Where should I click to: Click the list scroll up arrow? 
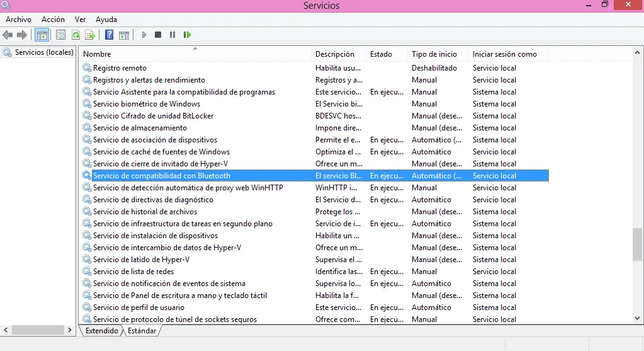(637, 52)
